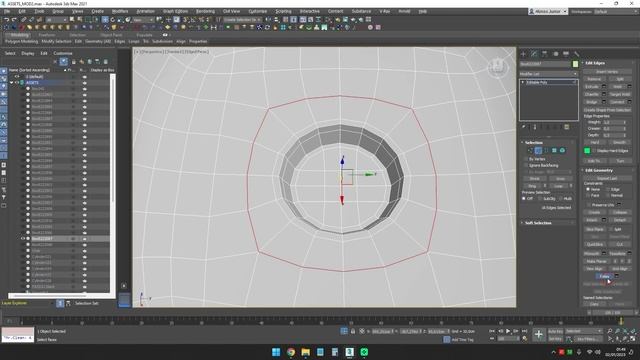Toggle the Angle Snap icon
This screenshot has width=640, height=360.
point(193,20)
